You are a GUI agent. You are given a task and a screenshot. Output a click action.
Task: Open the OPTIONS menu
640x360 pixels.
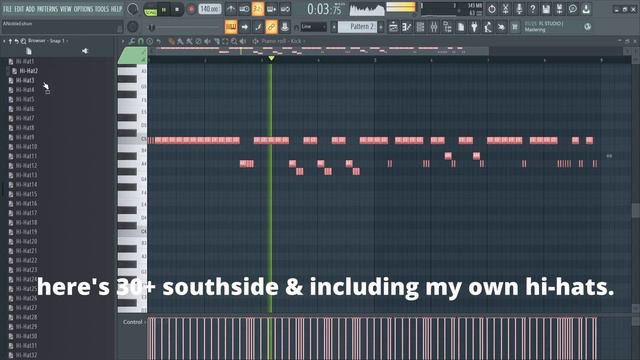click(x=83, y=9)
